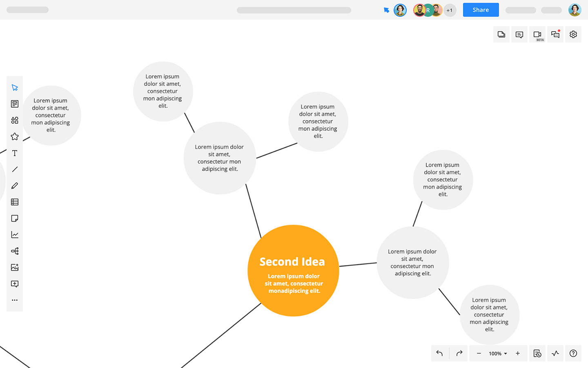
Task: Open the mind map tool icon
Action: pos(15,251)
